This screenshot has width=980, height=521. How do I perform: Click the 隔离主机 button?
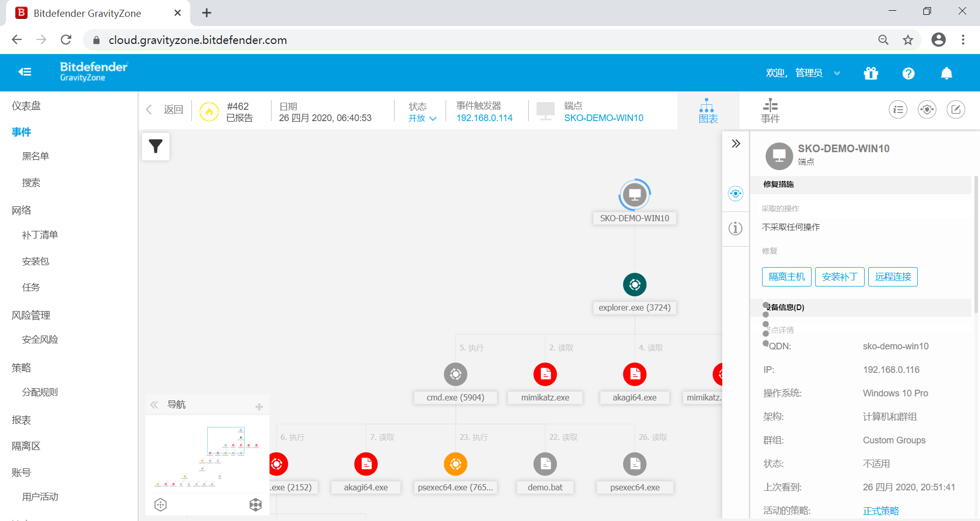click(787, 277)
